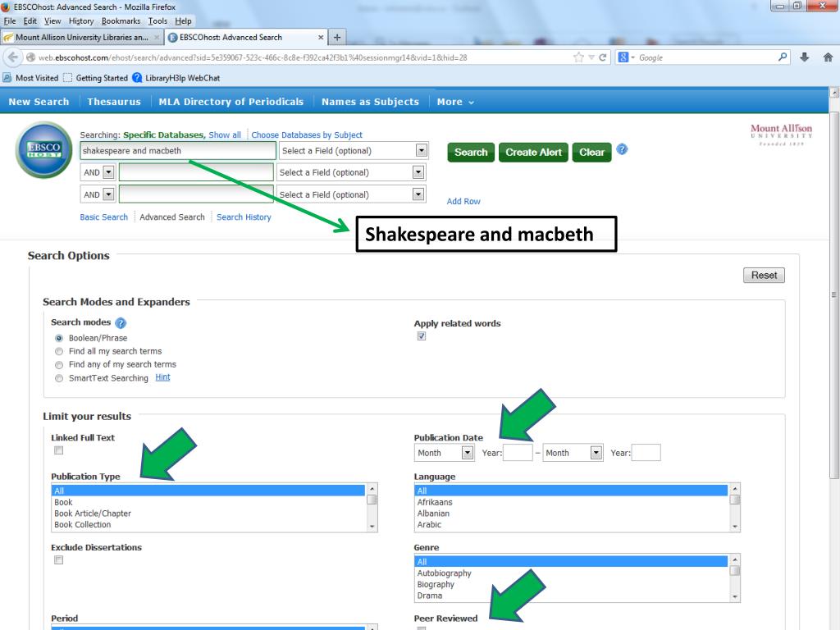
Task: Close the EBSCOhost: Advanced Search tab
Action: tap(321, 38)
